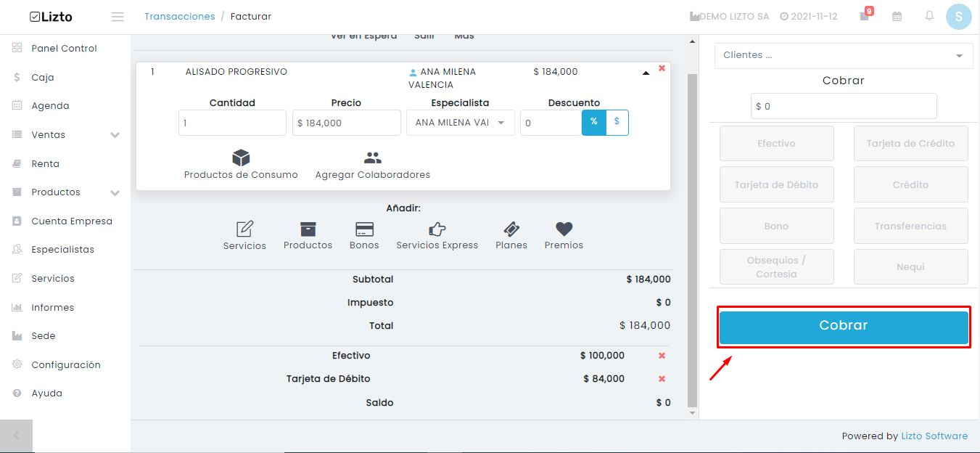
Task: Toggle sidebar with hamburger menu
Action: point(118,17)
